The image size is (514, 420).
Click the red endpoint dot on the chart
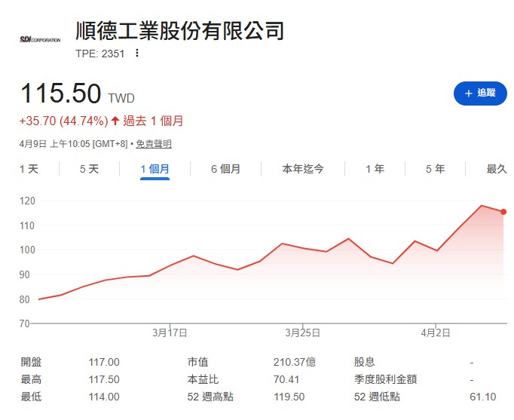(x=503, y=212)
